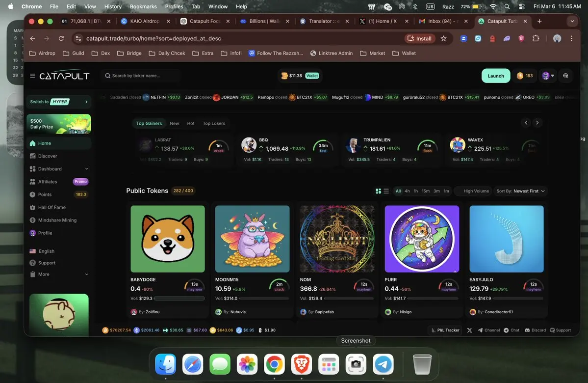Open the BBQ token card

(286, 149)
